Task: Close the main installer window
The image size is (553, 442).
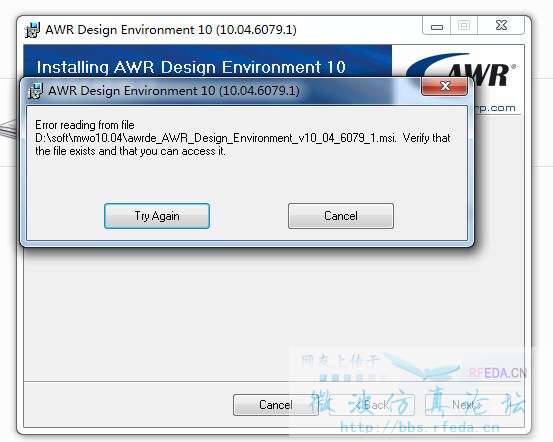Action: (501, 26)
